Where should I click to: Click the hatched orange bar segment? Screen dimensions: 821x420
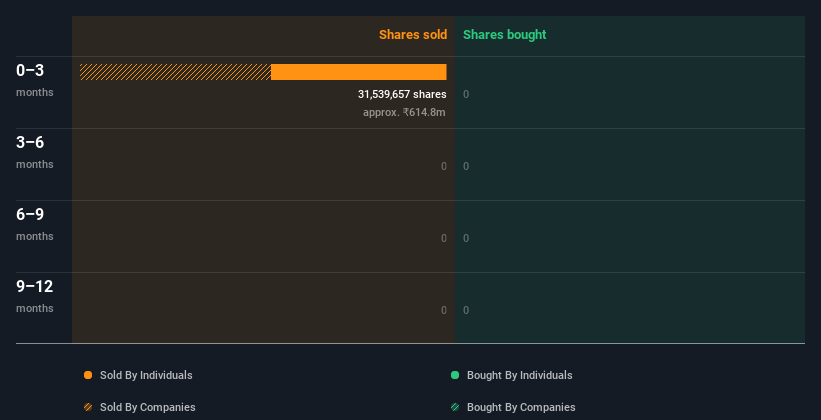pos(175,72)
